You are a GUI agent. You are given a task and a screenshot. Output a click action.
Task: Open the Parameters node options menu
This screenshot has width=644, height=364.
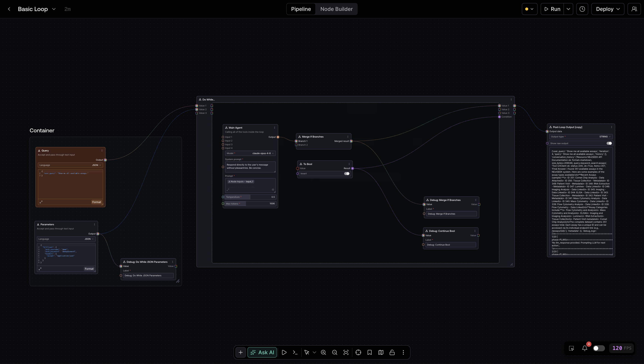(x=94, y=225)
